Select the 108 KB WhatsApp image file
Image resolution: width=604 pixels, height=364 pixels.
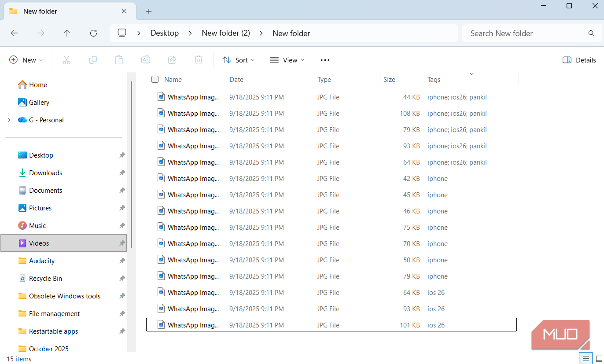[x=331, y=113]
